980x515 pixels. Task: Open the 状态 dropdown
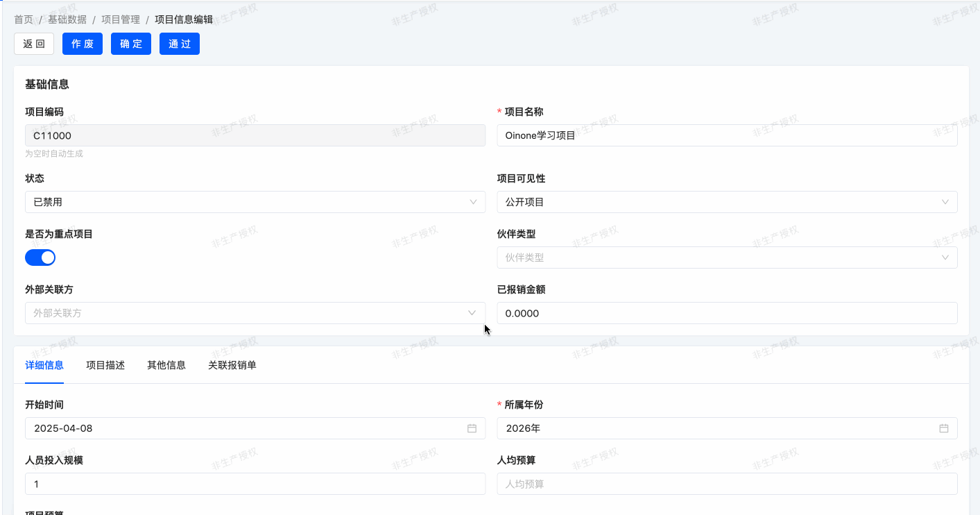point(255,202)
